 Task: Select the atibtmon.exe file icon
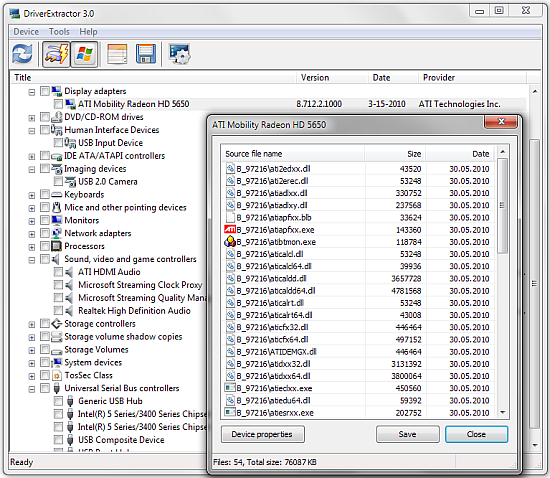point(230,242)
